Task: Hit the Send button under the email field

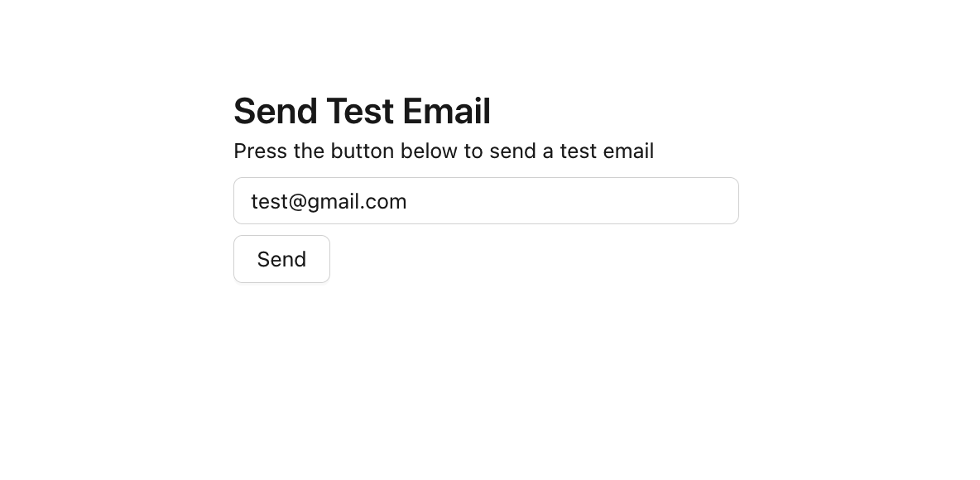Action: pos(281,259)
